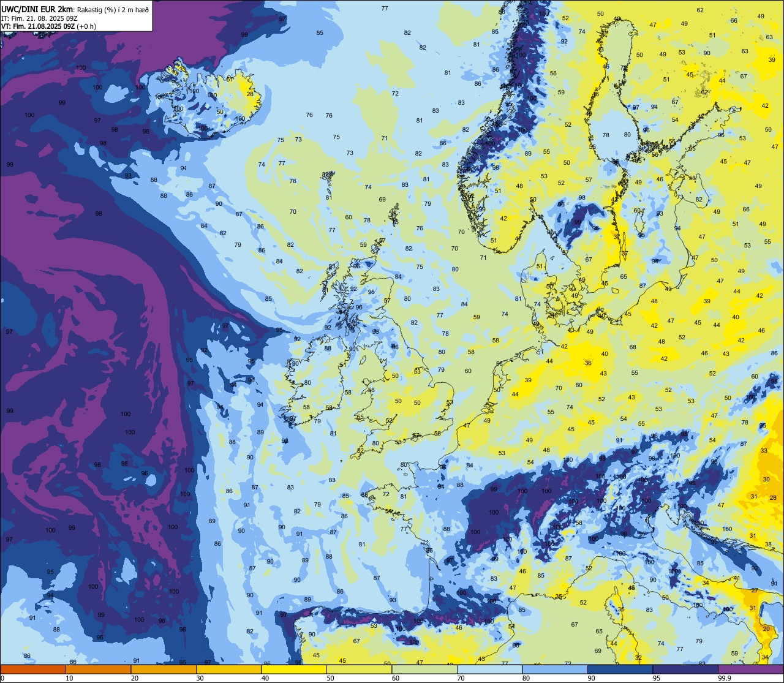784x683 pixels.
Task: Click the "0" tick label at legend start
Action: coord(3,678)
